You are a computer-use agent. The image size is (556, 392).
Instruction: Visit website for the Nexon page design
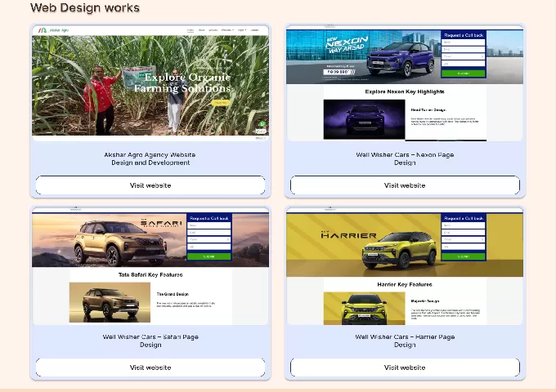coord(405,185)
